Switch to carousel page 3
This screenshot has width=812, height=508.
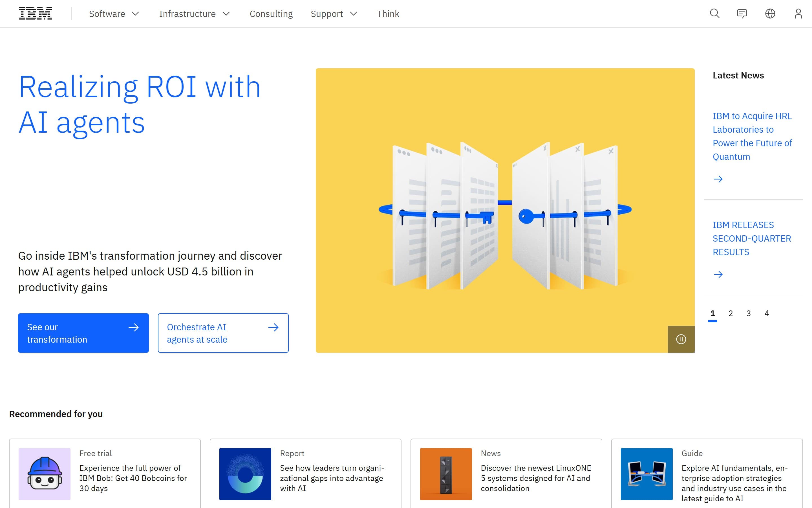[x=749, y=314]
